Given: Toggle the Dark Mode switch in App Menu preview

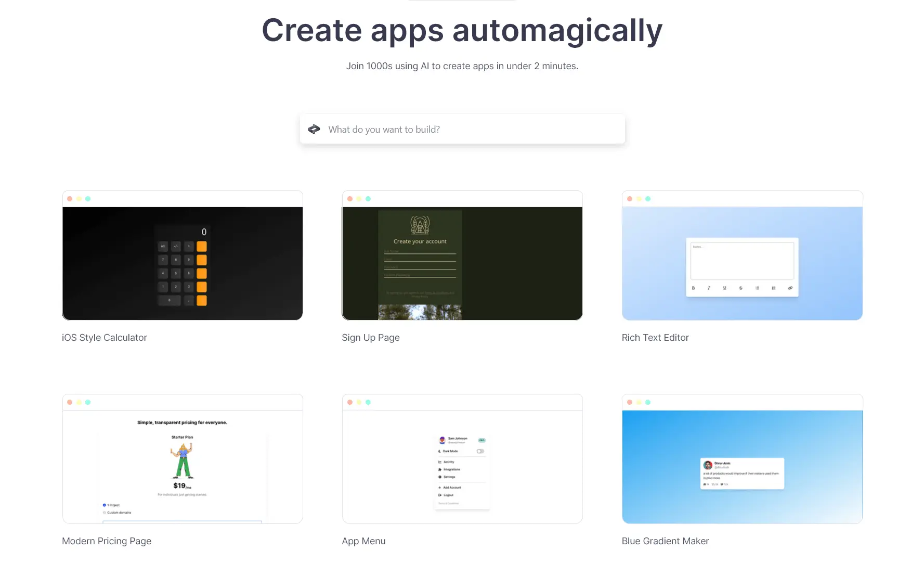Looking at the screenshot, I should pos(480,451).
